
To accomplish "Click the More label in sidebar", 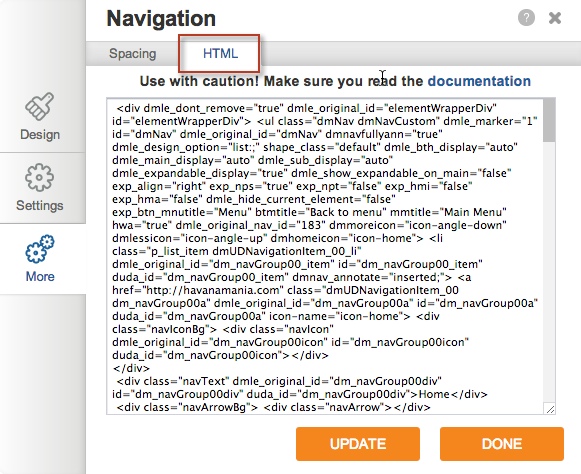I will (x=40, y=276).
